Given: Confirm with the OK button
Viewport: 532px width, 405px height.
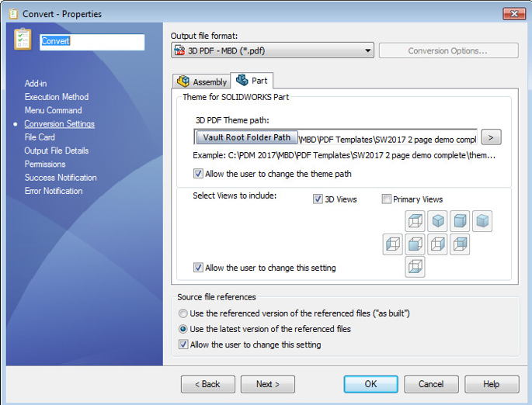Looking at the screenshot, I should click(370, 384).
